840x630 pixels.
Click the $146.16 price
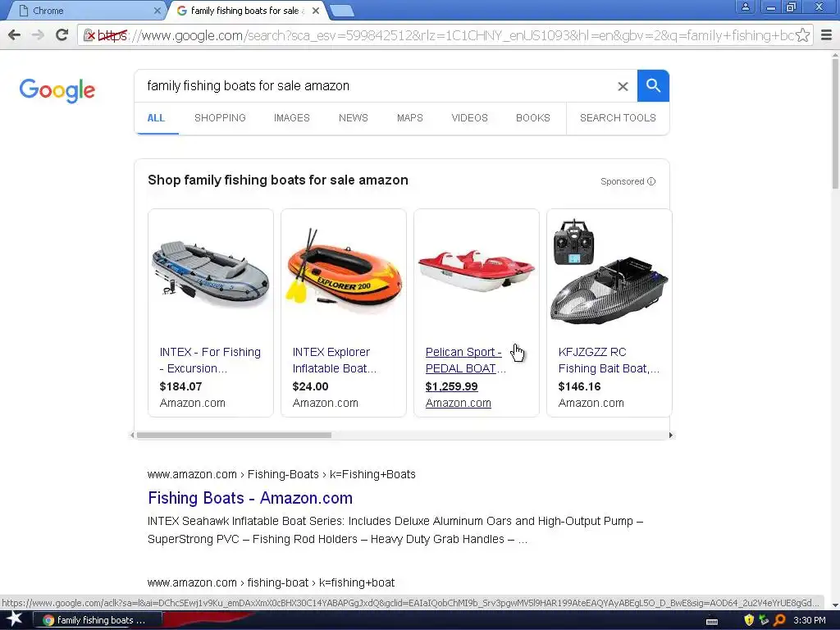pos(579,386)
